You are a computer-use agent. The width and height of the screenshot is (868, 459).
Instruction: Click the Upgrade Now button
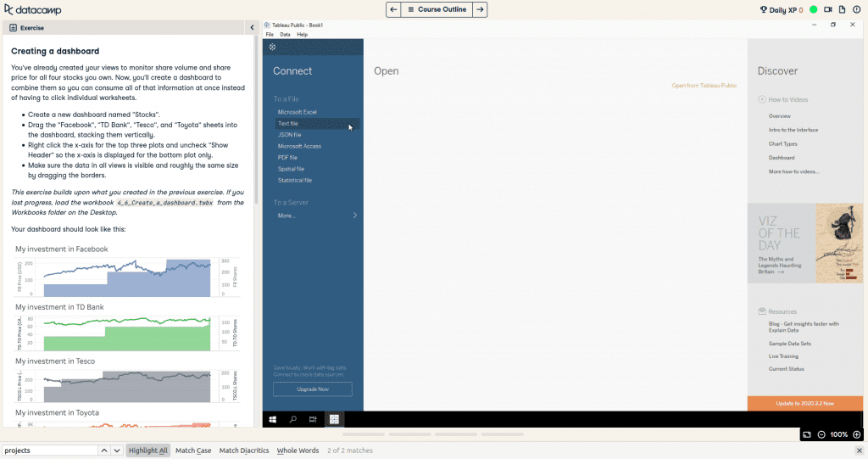[313, 389]
